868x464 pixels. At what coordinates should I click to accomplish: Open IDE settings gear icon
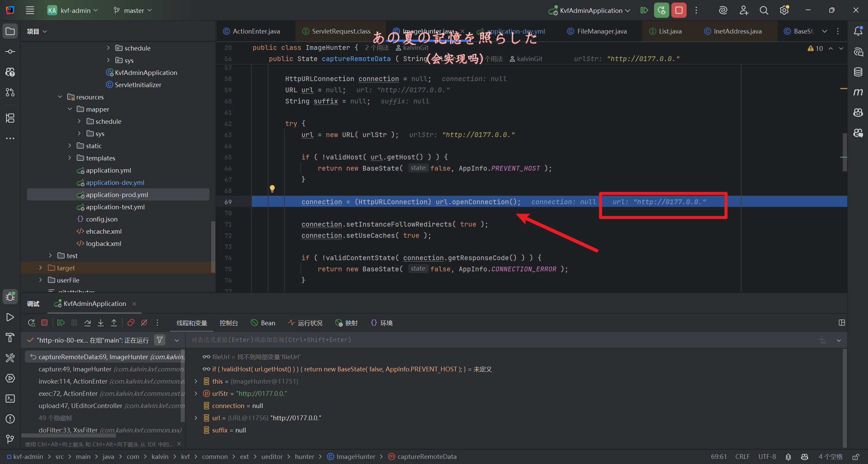pos(784,11)
